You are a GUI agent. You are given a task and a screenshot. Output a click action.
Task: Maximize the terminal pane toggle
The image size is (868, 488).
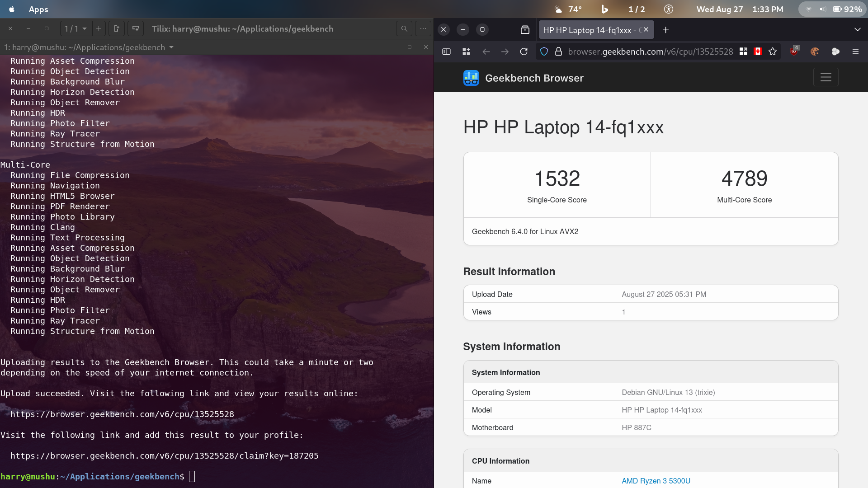pyautogui.click(x=410, y=47)
